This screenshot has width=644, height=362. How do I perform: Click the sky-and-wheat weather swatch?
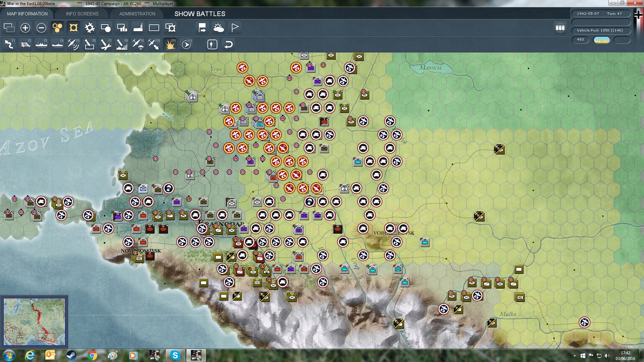602,40
